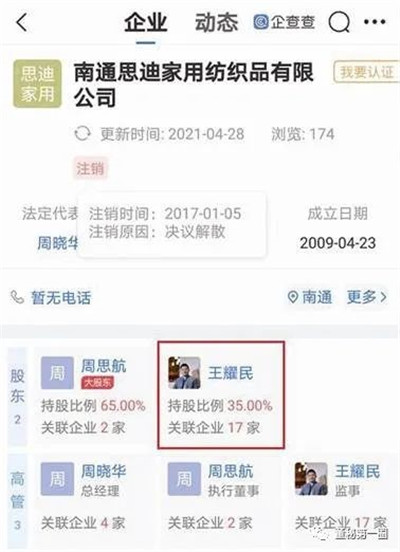Viewport: 400px width, 552px height.
Task: Switch to the 动态 tab
Action: [x=217, y=23]
